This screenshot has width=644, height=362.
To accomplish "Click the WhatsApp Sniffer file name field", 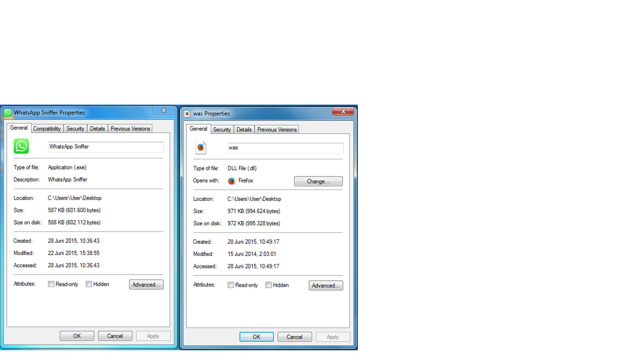I will click(x=106, y=147).
